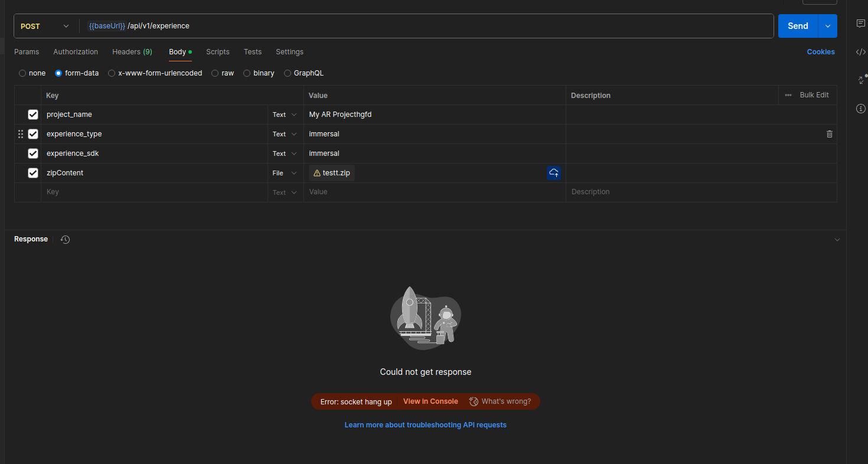
Task: Delete the experience_type row with trash icon
Action: (829, 134)
